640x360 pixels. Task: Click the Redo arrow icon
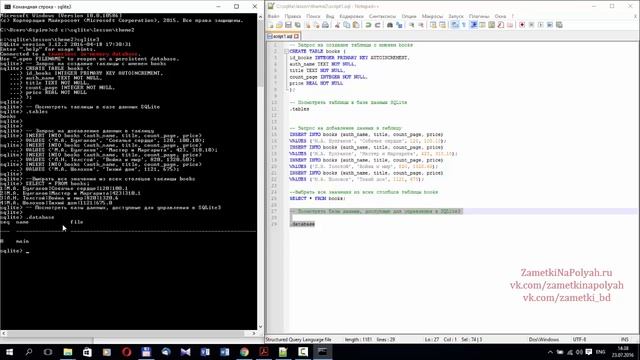point(378,25)
